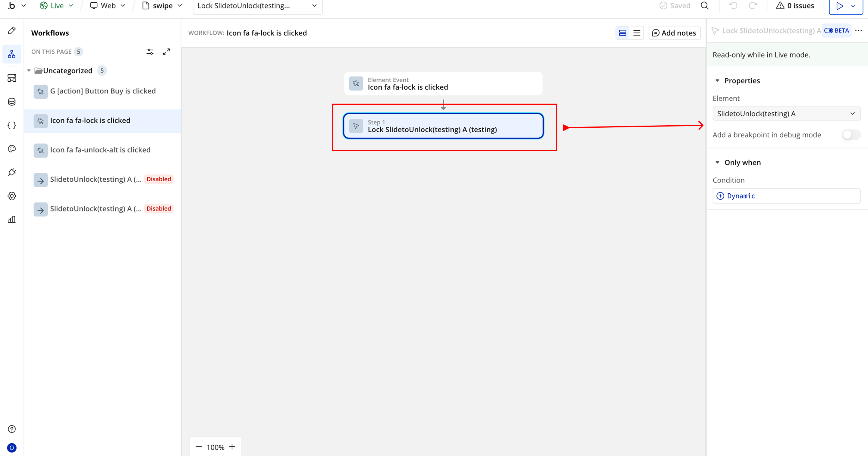
Task: Open the Logs bar chart icon
Action: 12,220
